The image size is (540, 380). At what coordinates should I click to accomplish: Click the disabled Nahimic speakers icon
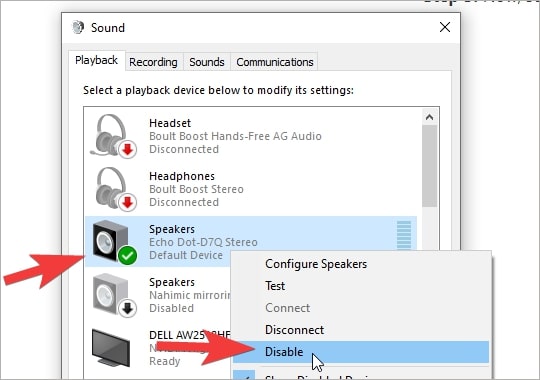tap(114, 295)
